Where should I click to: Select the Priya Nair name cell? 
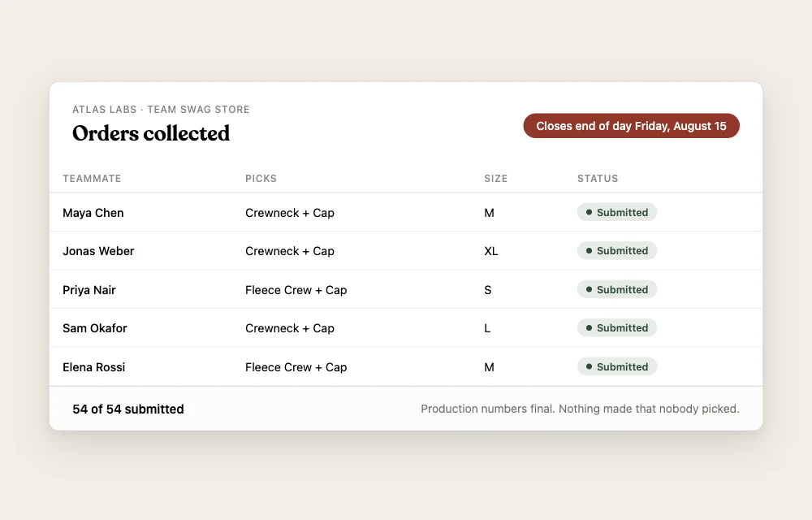(x=89, y=290)
